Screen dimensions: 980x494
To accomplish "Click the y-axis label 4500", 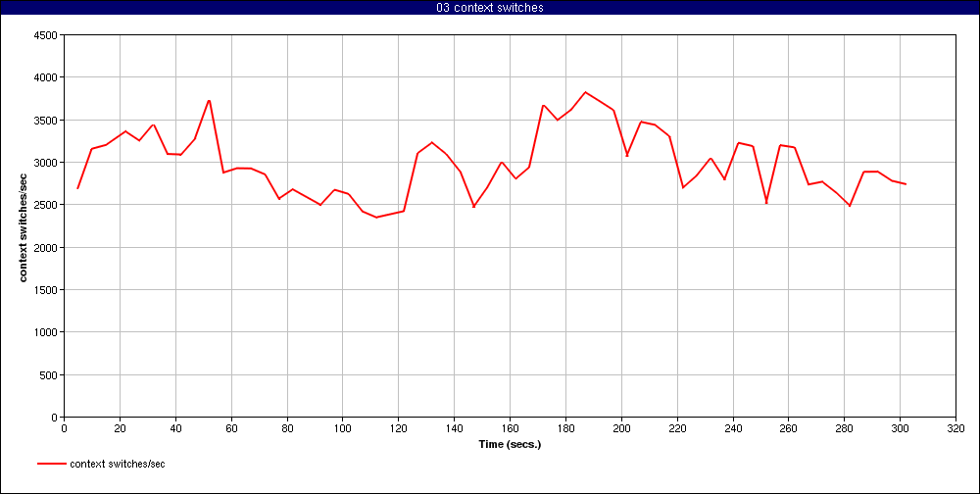I will coord(47,35).
